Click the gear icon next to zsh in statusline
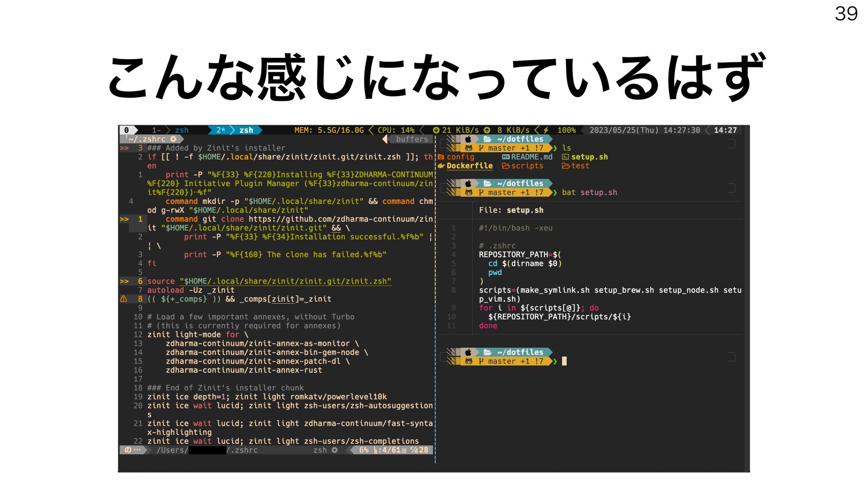This screenshot has height=488, width=868. pos(335,450)
